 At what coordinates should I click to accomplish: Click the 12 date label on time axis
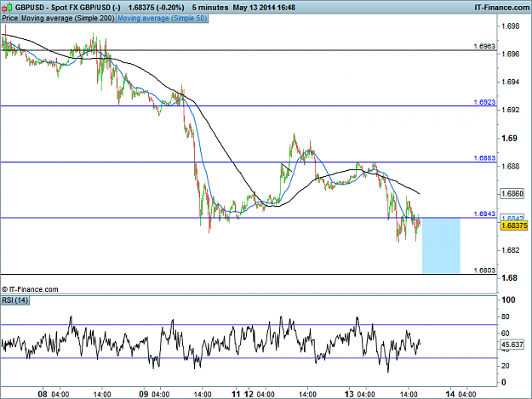point(249,394)
